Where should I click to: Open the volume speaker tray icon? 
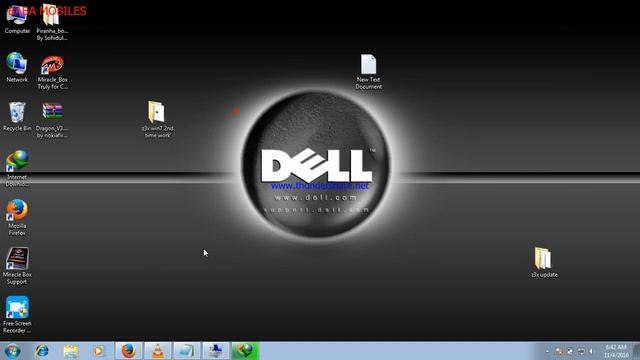pyautogui.click(x=591, y=351)
